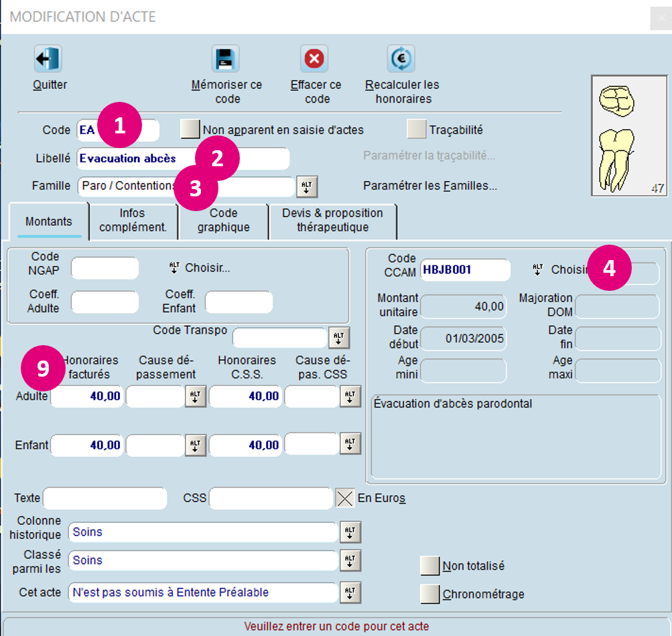Toggle the Traçabilité checkbox
672x636 pixels.
417,129
